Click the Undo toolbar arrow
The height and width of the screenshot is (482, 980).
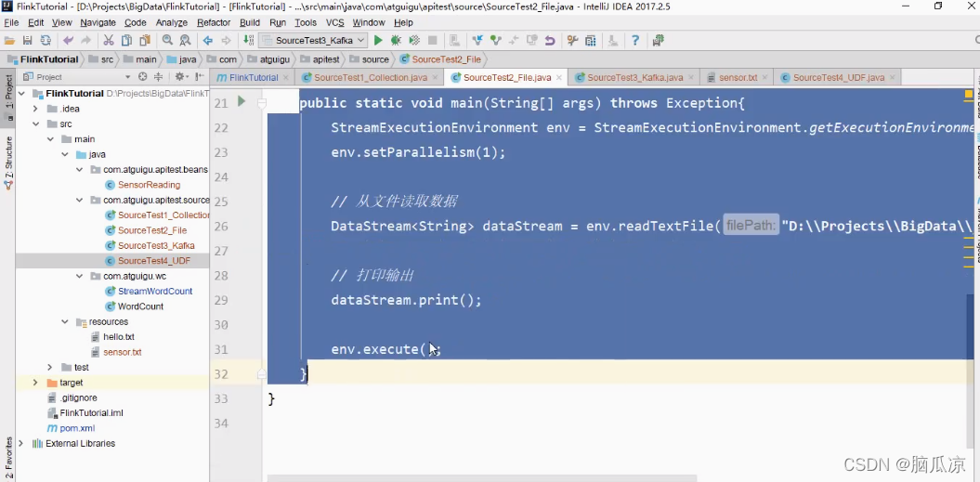click(x=68, y=41)
